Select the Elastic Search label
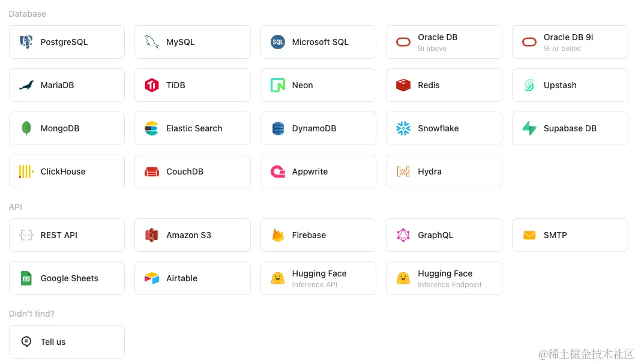Viewport: 638px width, 364px height. [194, 128]
